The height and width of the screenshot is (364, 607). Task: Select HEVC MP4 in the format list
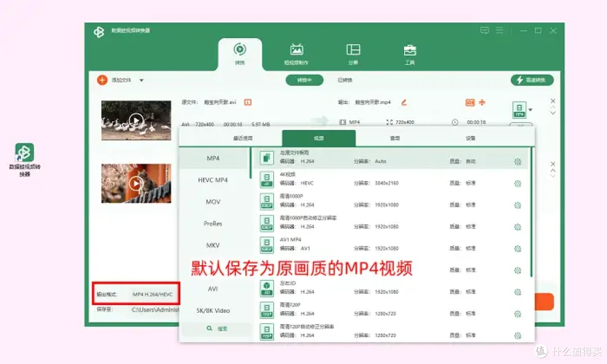point(213,180)
